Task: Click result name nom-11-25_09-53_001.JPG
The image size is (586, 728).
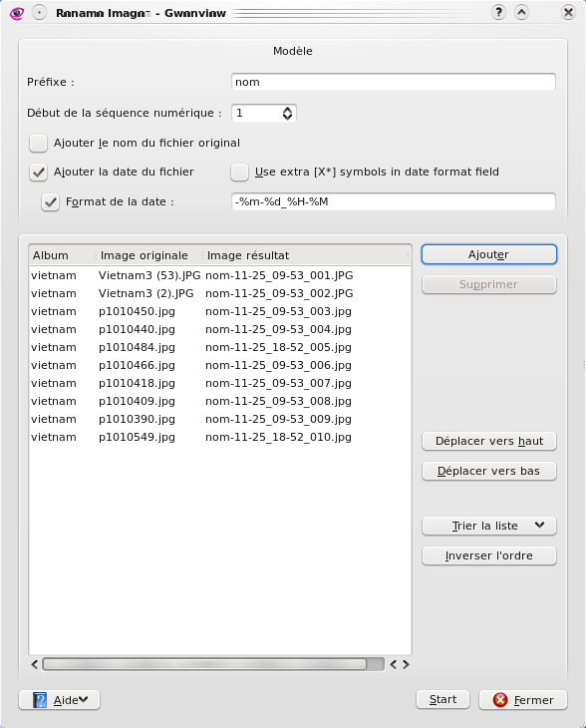Action: (279, 276)
